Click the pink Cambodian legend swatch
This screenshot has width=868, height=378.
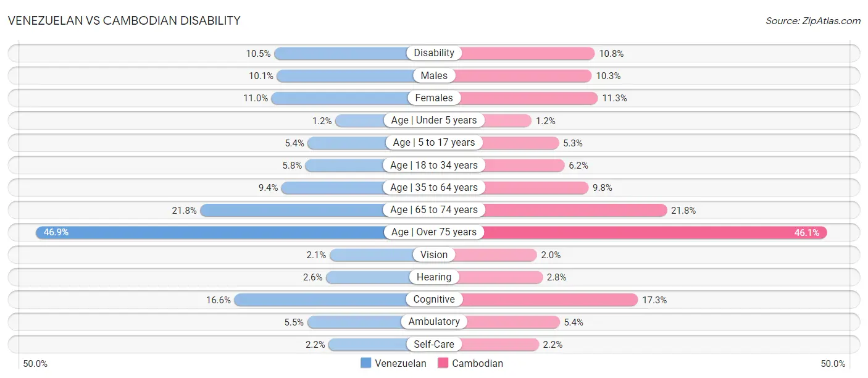coord(443,363)
